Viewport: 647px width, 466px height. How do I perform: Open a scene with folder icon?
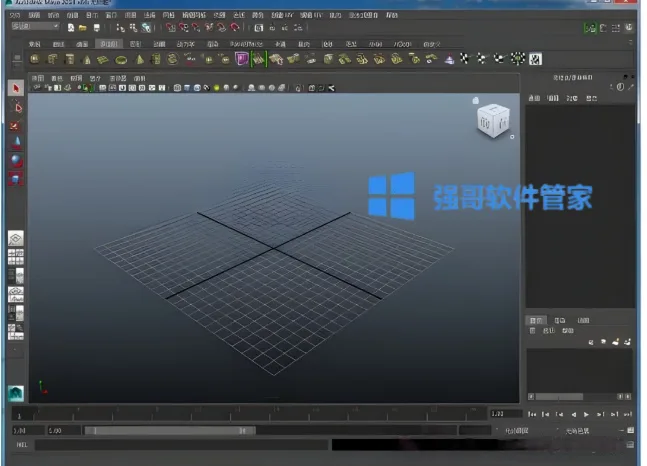coord(83,28)
